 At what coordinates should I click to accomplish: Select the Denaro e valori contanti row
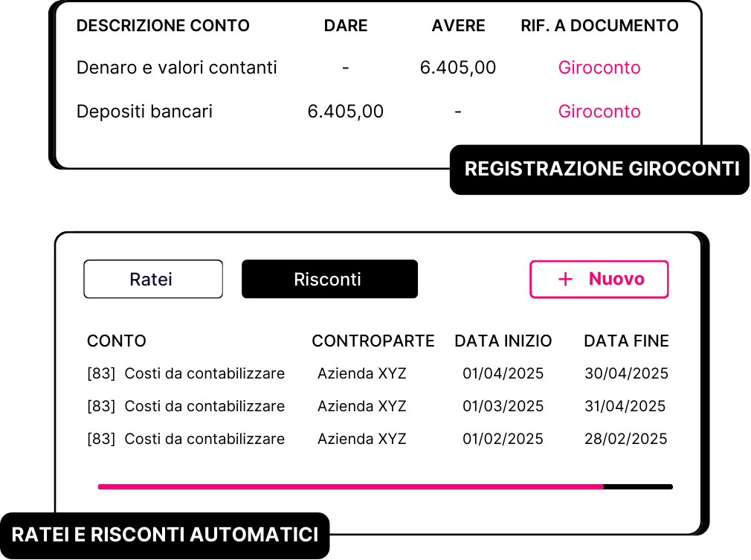pyautogui.click(x=378, y=68)
